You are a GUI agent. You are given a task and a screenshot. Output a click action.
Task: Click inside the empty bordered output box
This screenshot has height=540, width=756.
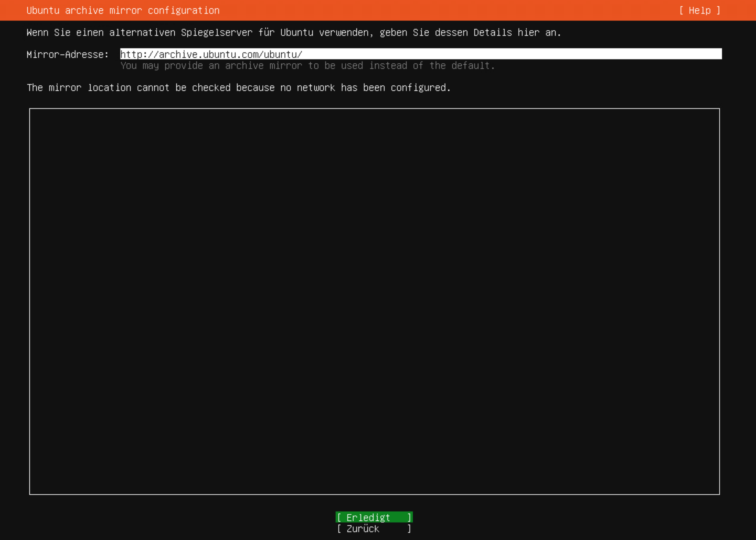click(x=374, y=301)
